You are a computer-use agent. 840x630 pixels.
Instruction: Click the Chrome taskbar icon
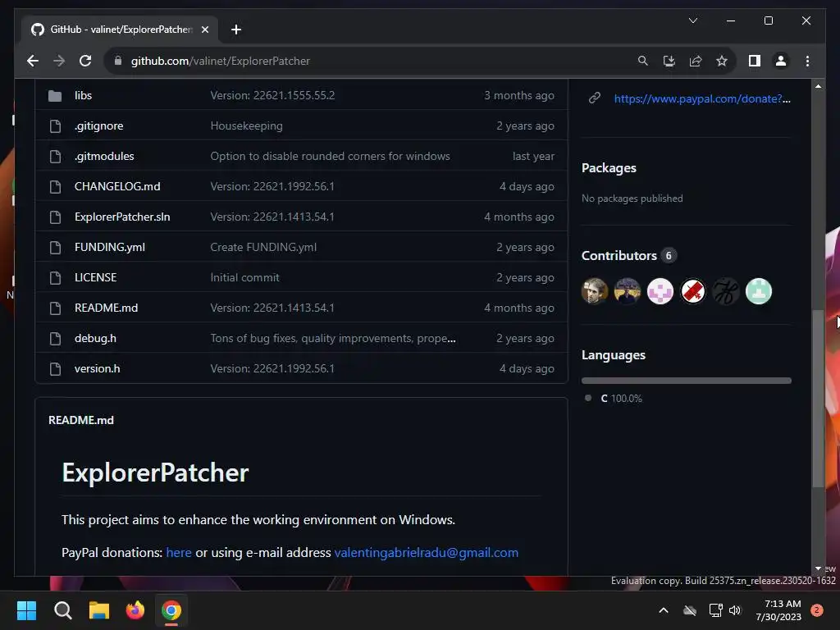click(171, 610)
